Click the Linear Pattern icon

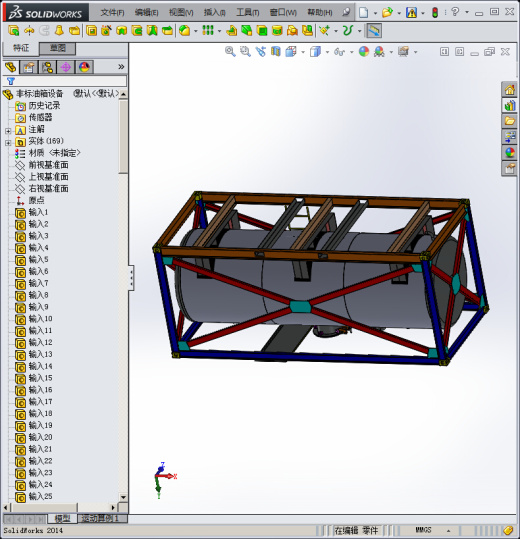click(x=208, y=31)
